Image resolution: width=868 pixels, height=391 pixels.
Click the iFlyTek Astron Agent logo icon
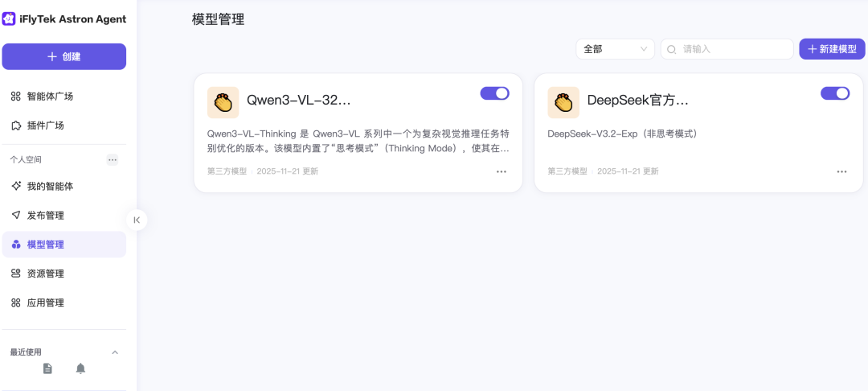9,19
